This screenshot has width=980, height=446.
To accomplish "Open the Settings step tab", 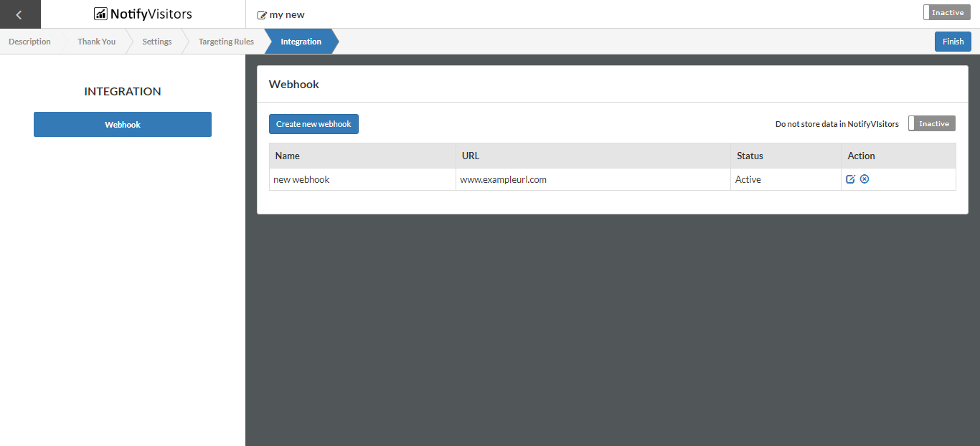I will (156, 42).
